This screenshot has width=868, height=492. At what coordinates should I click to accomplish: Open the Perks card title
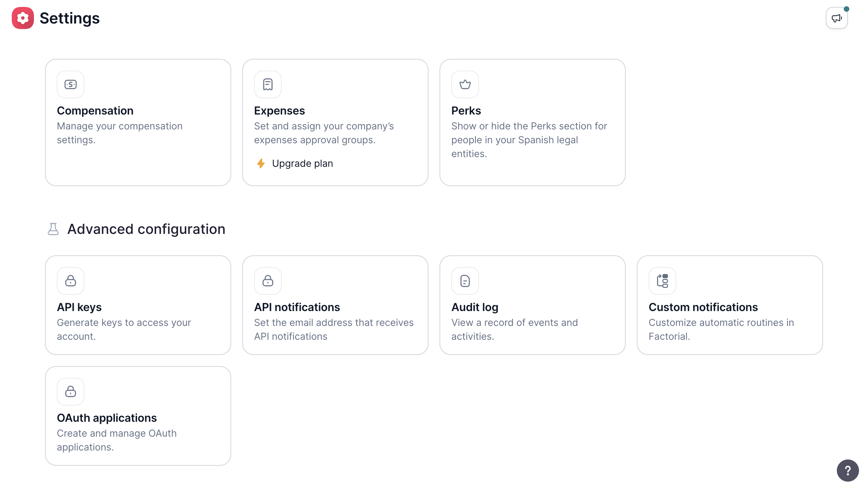466,111
